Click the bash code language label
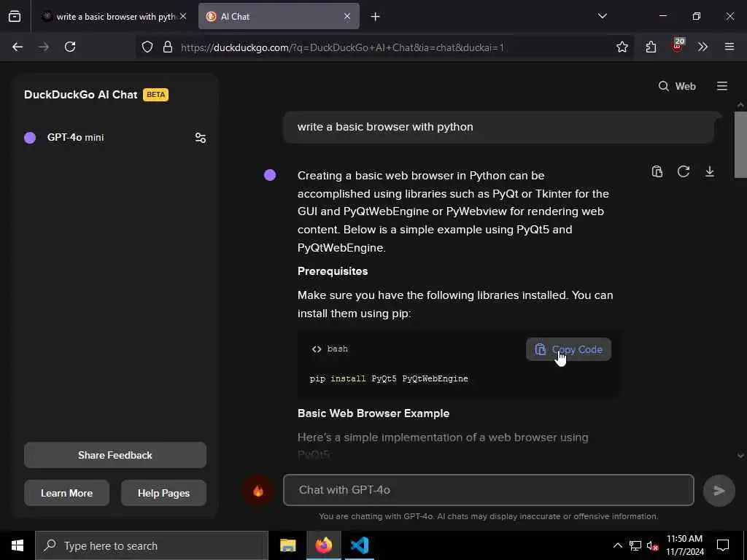The width and height of the screenshot is (747, 560). click(337, 349)
